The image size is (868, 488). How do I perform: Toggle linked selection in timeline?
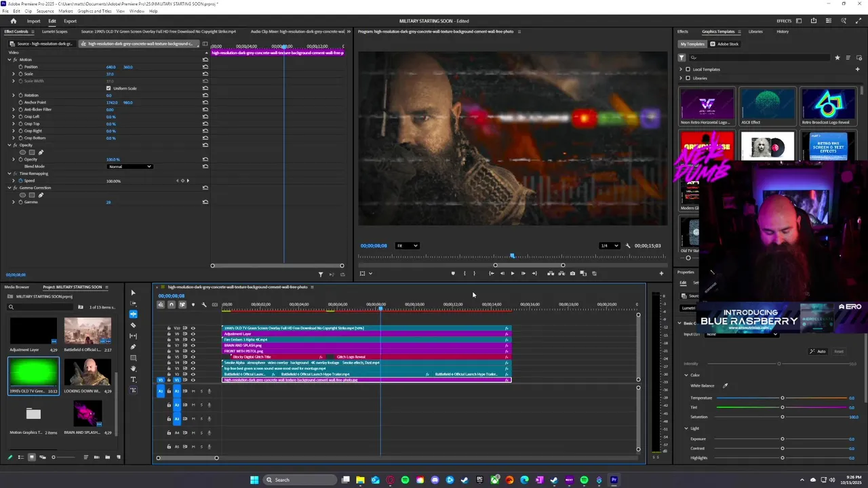182,304
